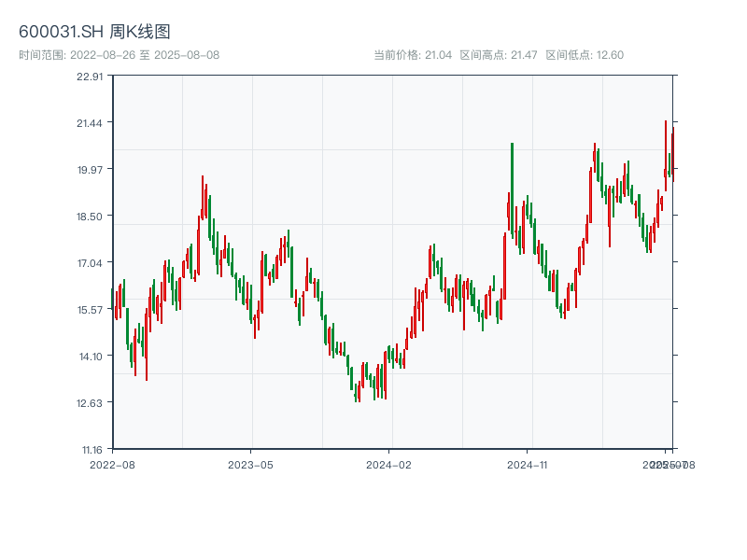Image resolution: width=747 pixels, height=560 pixels.
Task: Click y-axis label 14.10
Action: pyautogui.click(x=91, y=357)
